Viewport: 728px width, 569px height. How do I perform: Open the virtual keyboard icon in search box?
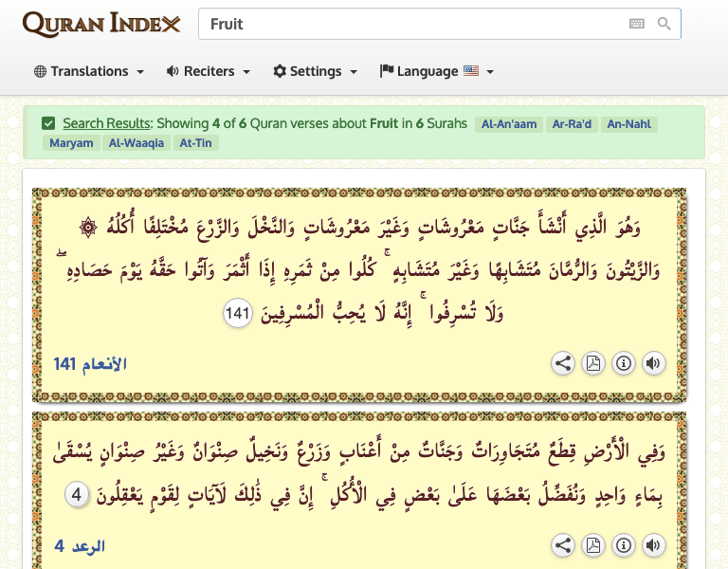point(637,25)
